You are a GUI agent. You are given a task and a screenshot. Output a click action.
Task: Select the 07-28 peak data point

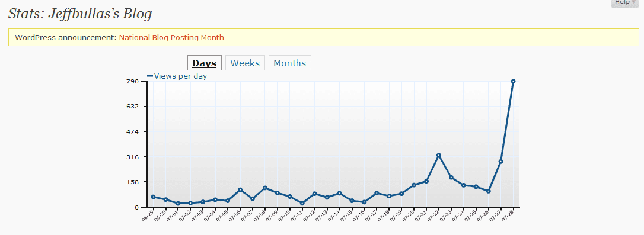(x=514, y=81)
